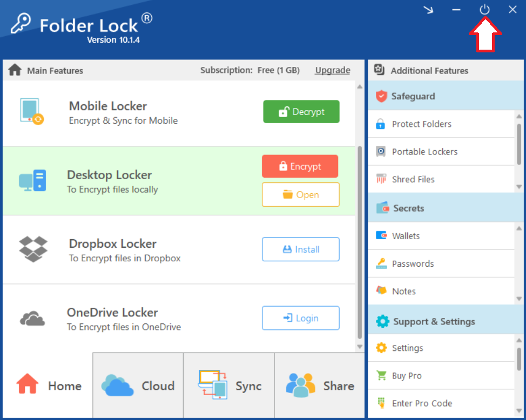526x420 pixels.
Task: Open Wallets
Action: [x=441, y=236]
